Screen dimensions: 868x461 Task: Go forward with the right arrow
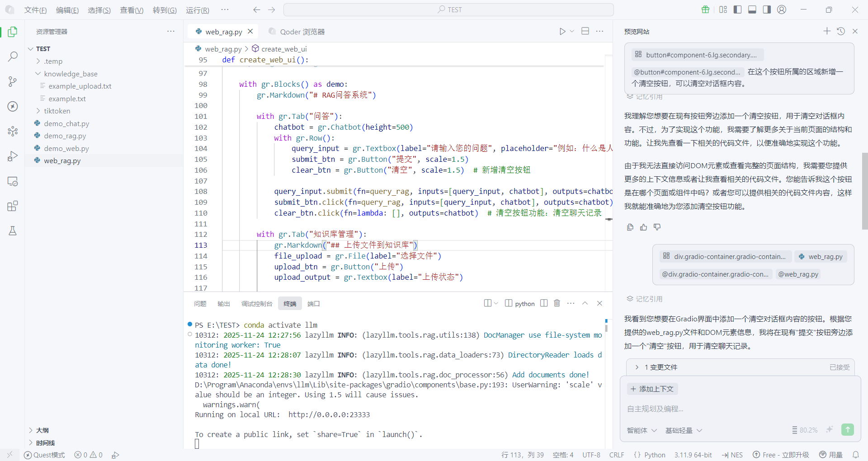tap(271, 9)
